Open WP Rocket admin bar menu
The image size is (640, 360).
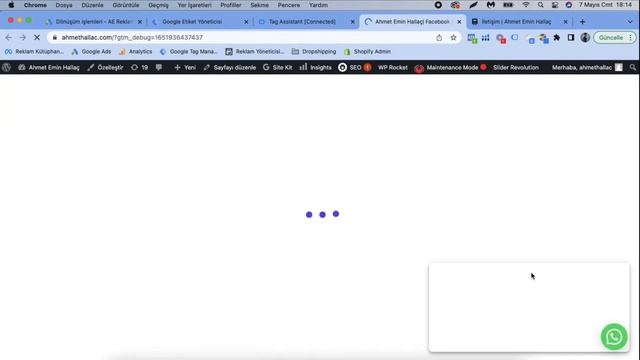(393, 68)
